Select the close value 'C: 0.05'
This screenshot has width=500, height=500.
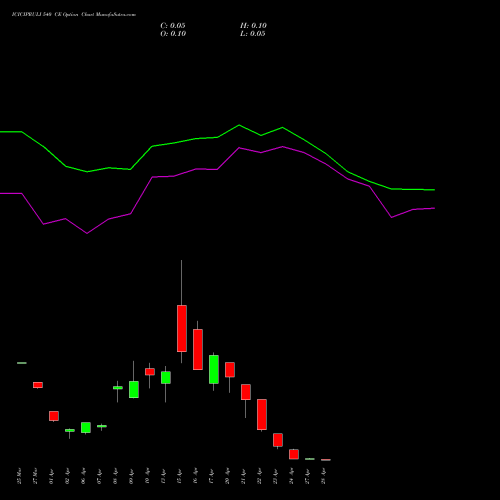(x=173, y=26)
